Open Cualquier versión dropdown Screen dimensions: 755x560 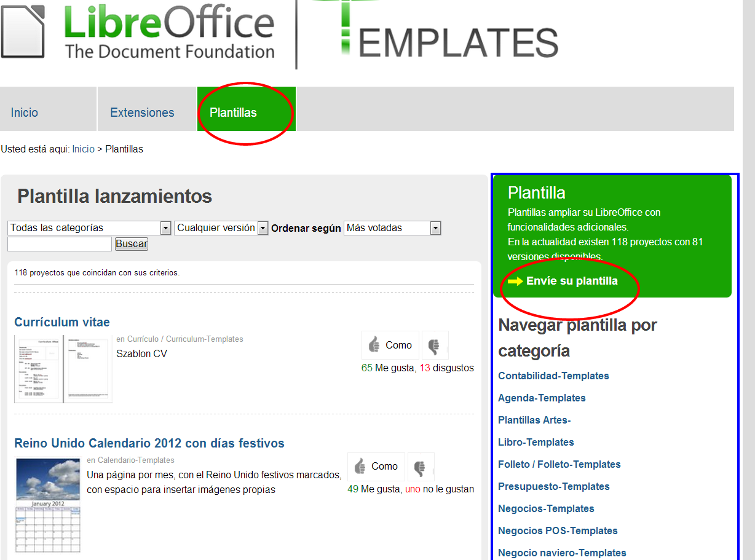[x=221, y=228]
